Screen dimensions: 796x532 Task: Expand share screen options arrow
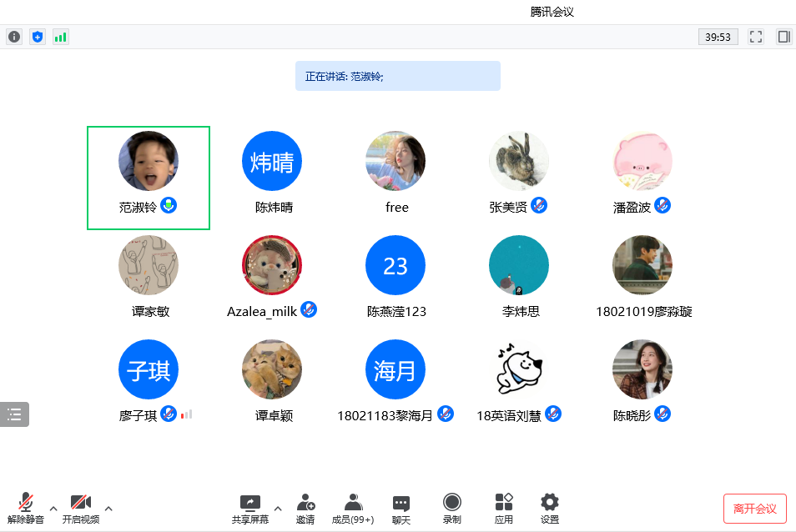[x=278, y=508]
